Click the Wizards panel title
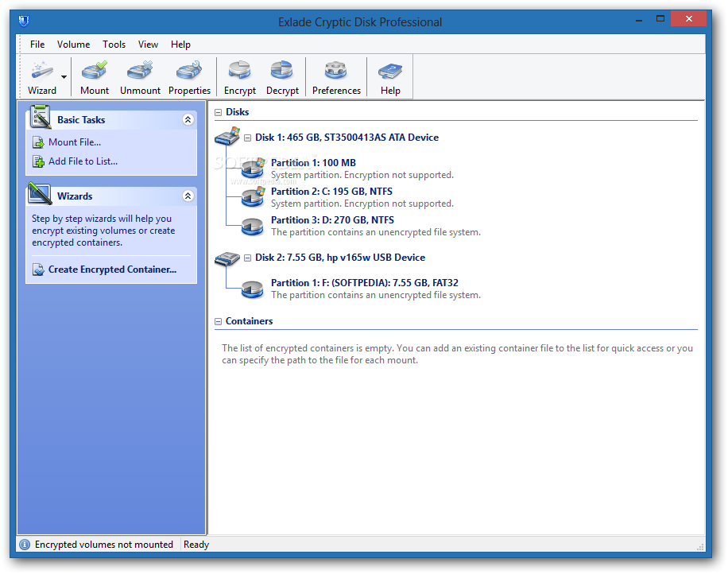The width and height of the screenshot is (728, 574). point(75,196)
